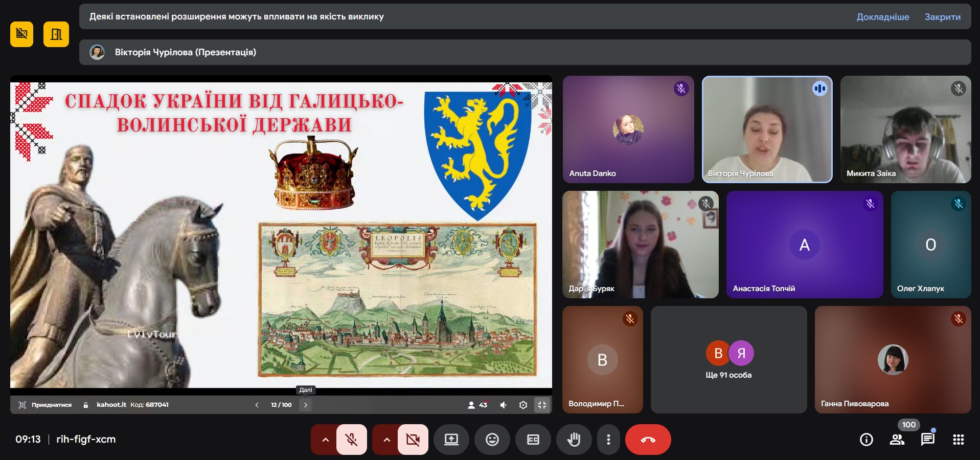Viewport: 980px width, 460px height.
Task: Toggle the camera on/off button
Action: pyautogui.click(x=413, y=440)
